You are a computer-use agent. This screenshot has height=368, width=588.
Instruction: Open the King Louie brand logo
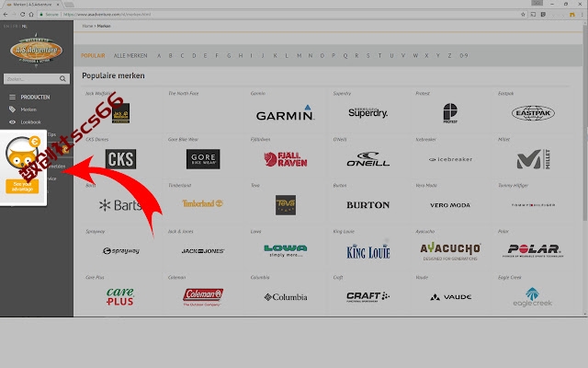pyautogui.click(x=367, y=251)
